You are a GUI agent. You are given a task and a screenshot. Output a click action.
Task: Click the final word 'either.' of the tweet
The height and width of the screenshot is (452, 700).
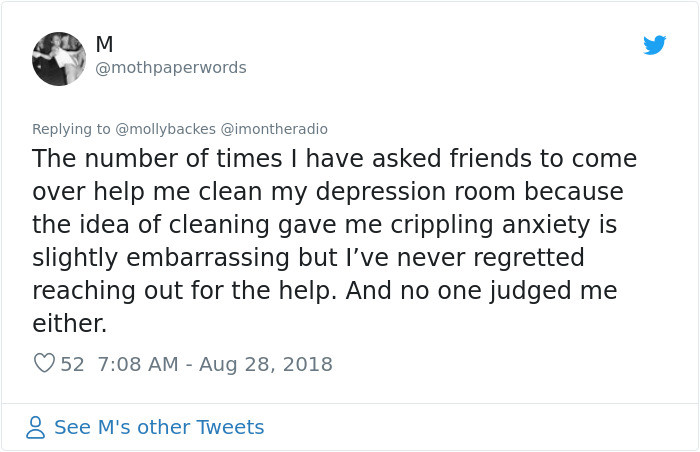point(70,323)
